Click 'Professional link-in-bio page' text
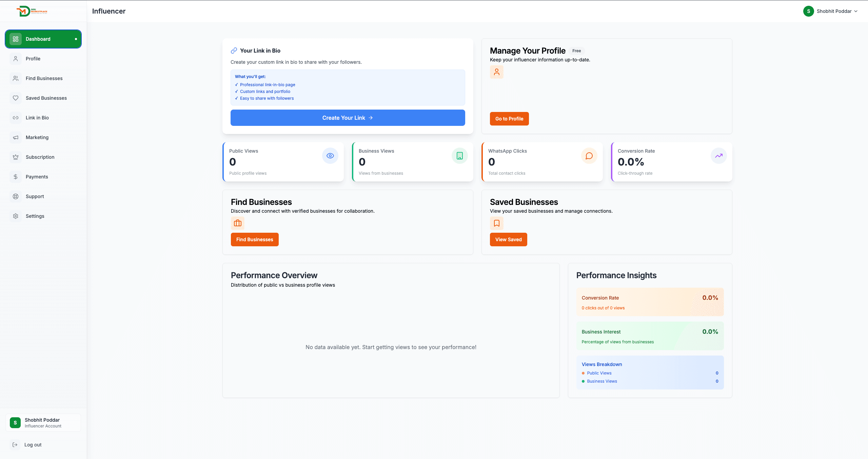This screenshot has width=868, height=459. click(x=268, y=85)
